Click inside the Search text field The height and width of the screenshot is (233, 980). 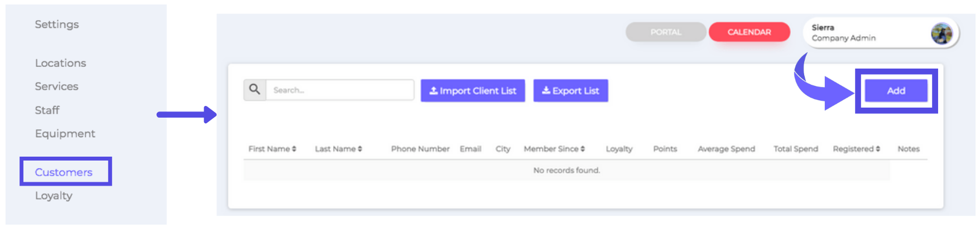pos(339,90)
